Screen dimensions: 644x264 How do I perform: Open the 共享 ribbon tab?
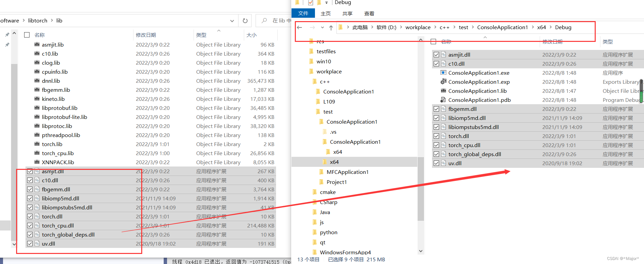pyautogui.click(x=347, y=13)
